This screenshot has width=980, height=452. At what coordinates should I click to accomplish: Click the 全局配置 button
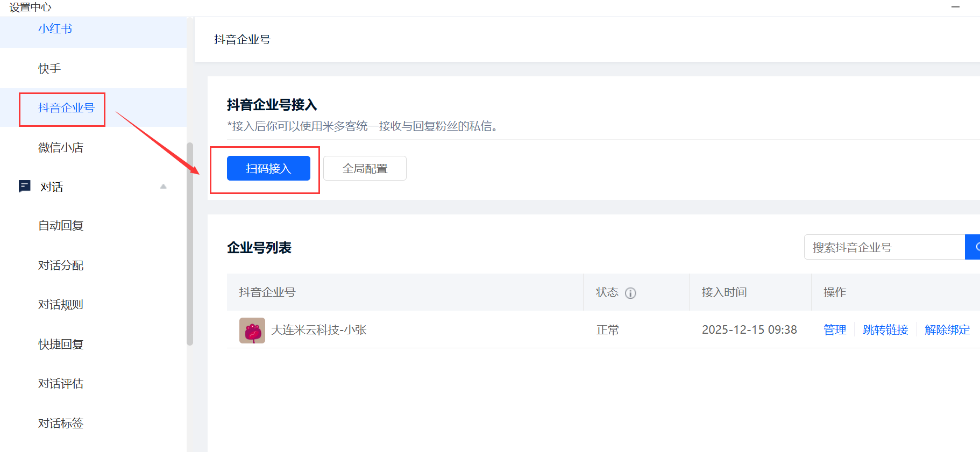click(365, 169)
